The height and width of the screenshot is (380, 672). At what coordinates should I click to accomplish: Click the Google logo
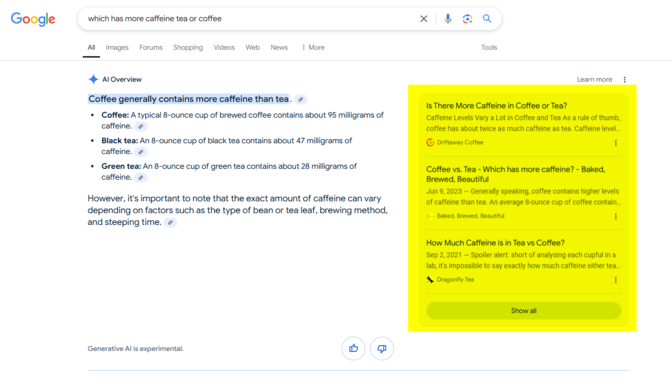coord(33,19)
